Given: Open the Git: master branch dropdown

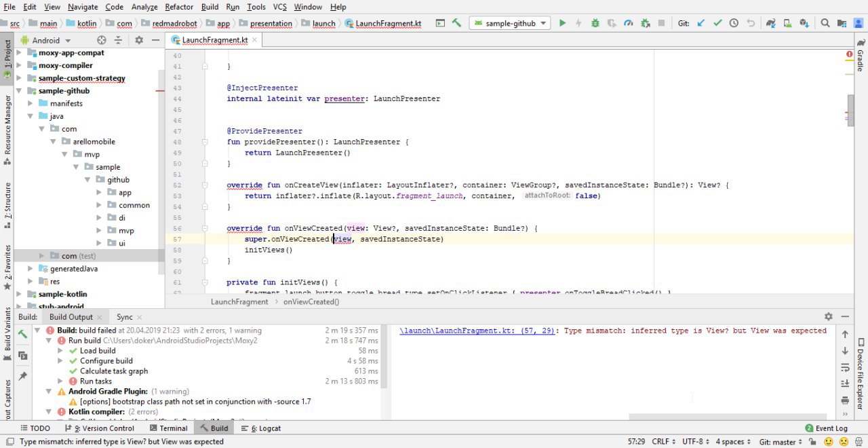Looking at the screenshot, I should (x=781, y=441).
